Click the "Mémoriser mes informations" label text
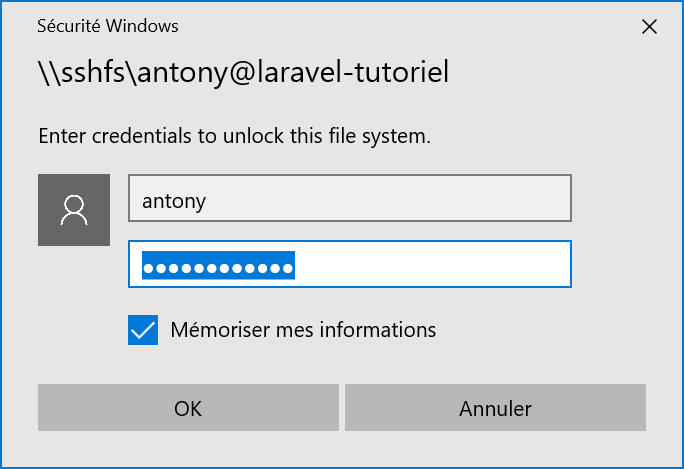The image size is (684, 469). [x=303, y=329]
